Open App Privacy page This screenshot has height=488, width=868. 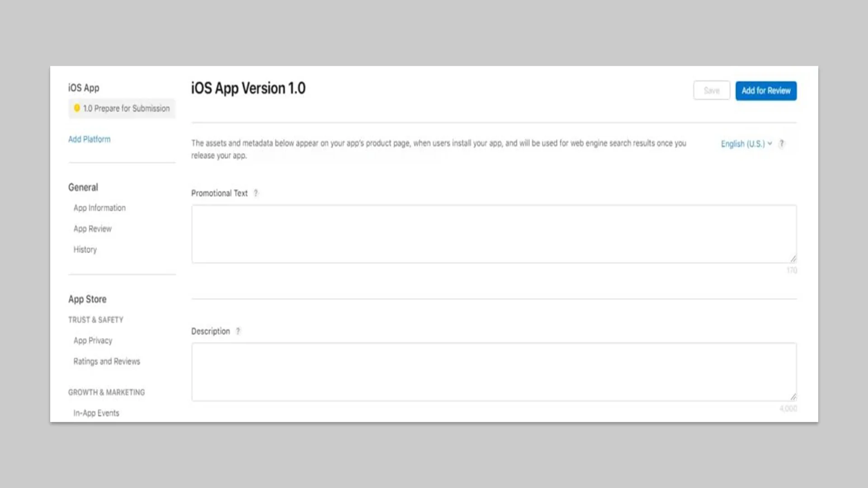[93, 341]
